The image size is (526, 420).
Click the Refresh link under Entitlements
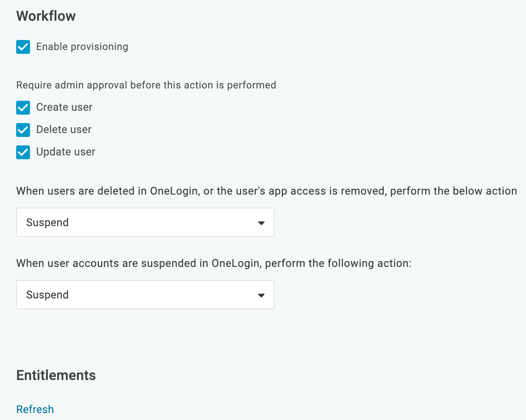pos(35,409)
